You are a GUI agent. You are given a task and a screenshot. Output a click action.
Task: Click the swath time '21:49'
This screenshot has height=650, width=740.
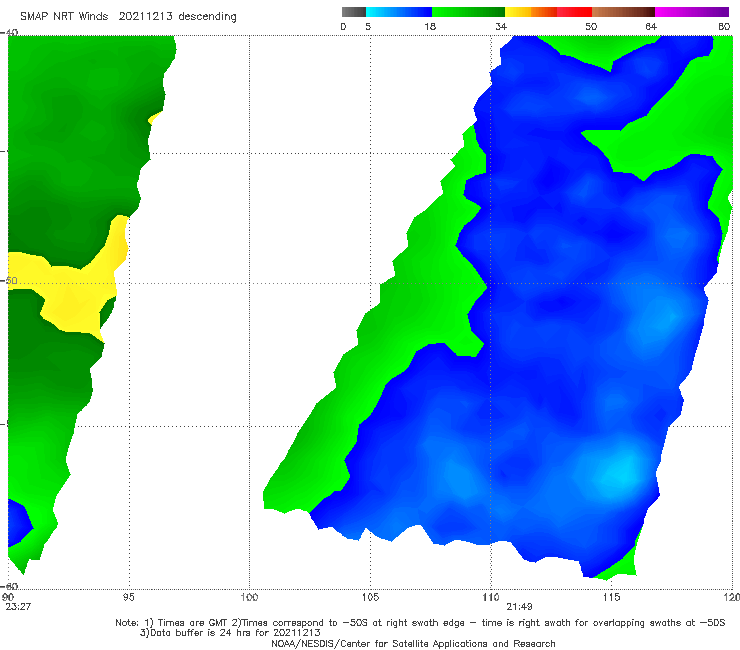[520, 607]
